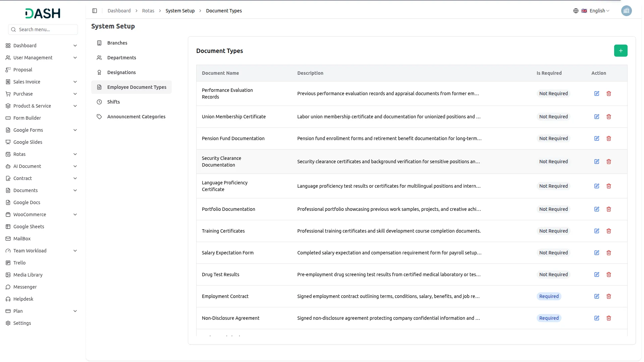Click the green add document type button
644x362 pixels.
(621, 51)
